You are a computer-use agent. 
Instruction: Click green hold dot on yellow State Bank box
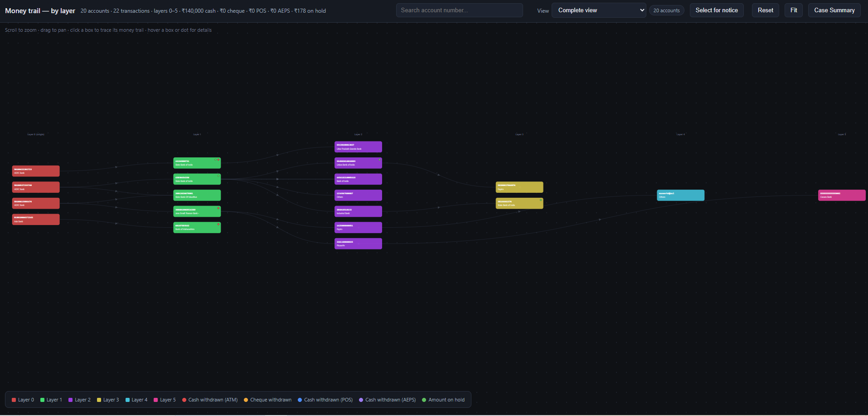point(541,200)
